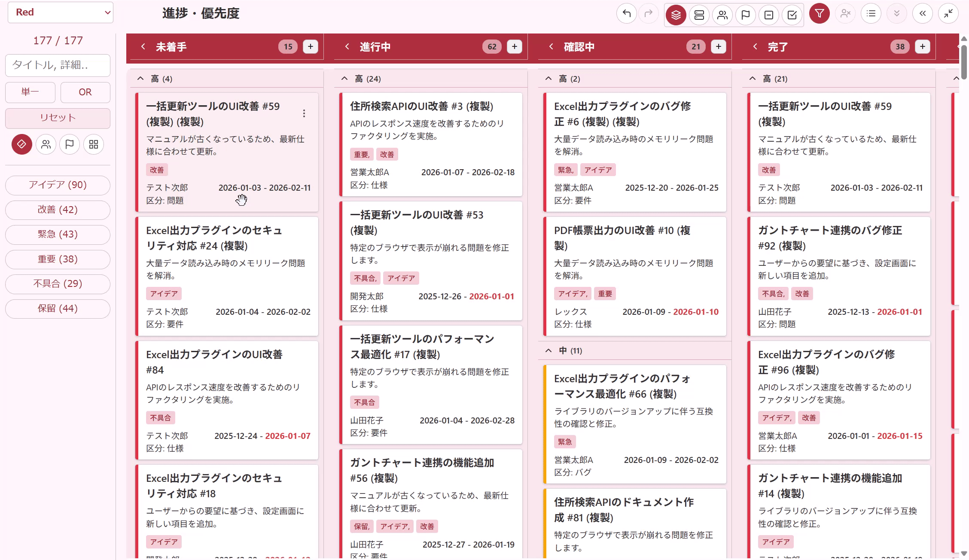The width and height of the screenshot is (969, 560).
Task: Focus the タイトル, 詳細 search field
Action: coord(58,65)
